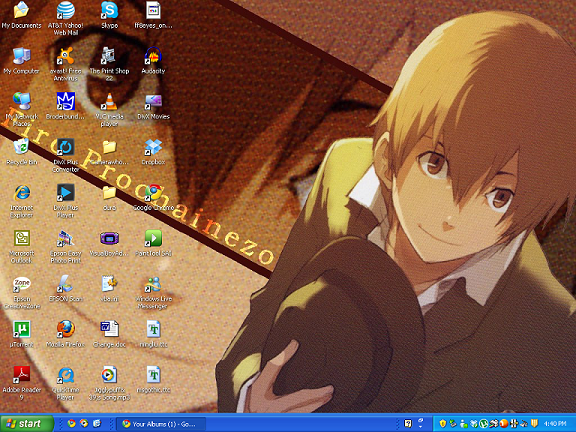Screen dimensions: 576x432
Task: Click the yellow security shield tray icon
Action: [x=443, y=424]
